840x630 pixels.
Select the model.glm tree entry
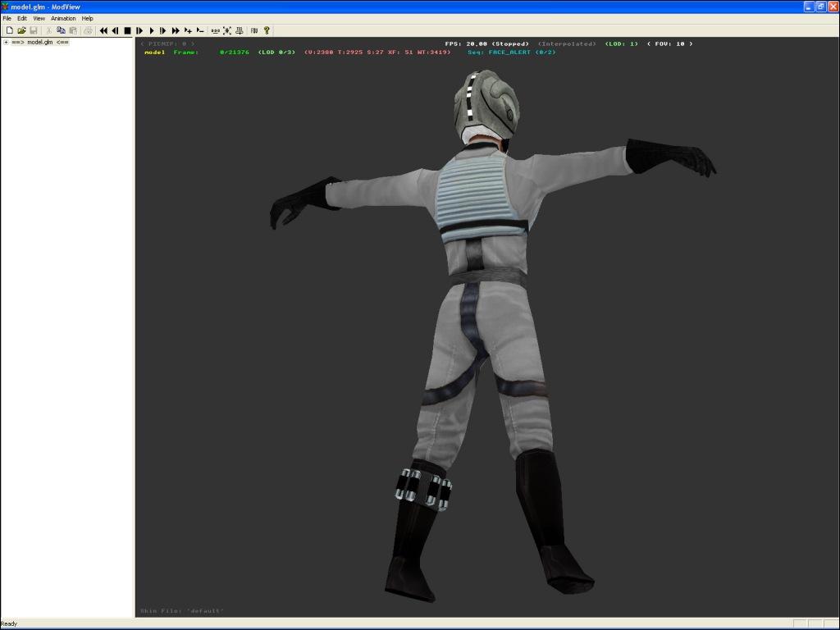tap(39, 42)
